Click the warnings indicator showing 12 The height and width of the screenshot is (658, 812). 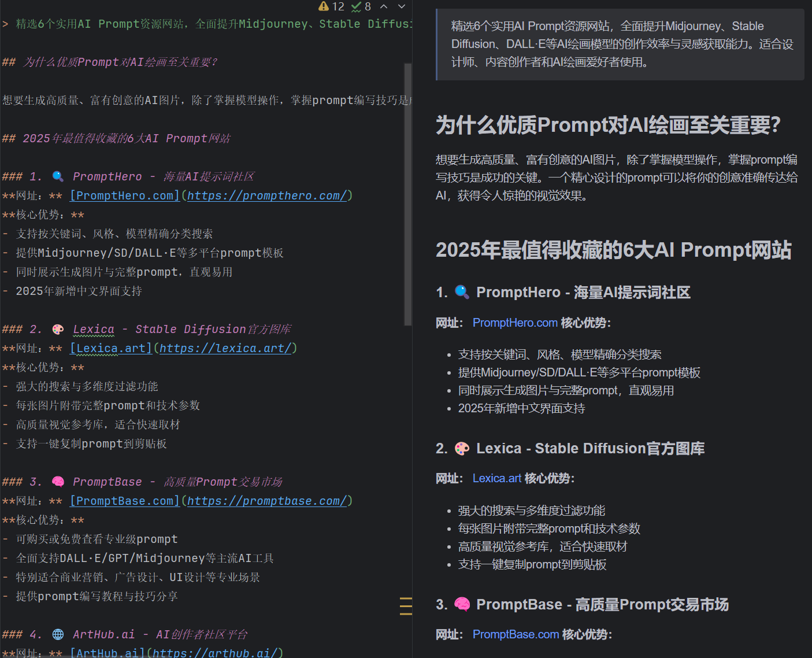331,6
